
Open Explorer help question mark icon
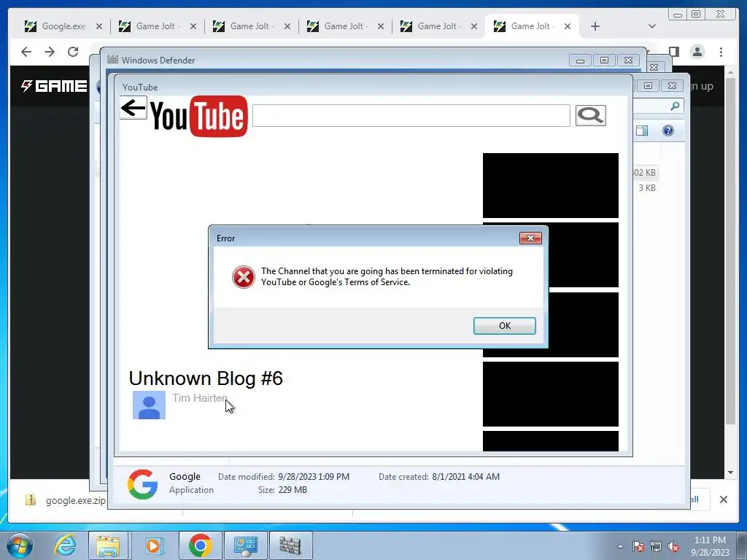(668, 131)
